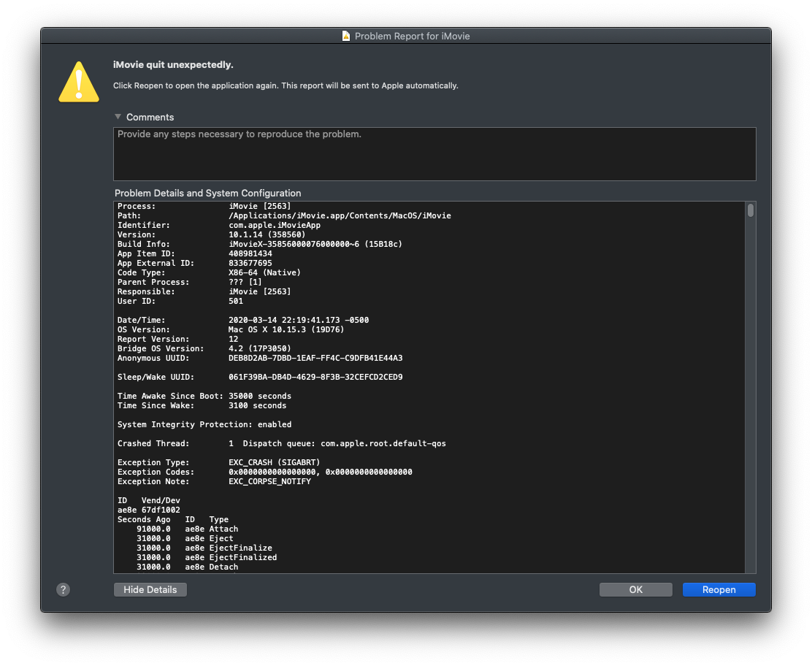Image resolution: width=812 pixels, height=666 pixels.
Task: Click Time Awake Since Boot 35000 seconds
Action: (x=204, y=397)
